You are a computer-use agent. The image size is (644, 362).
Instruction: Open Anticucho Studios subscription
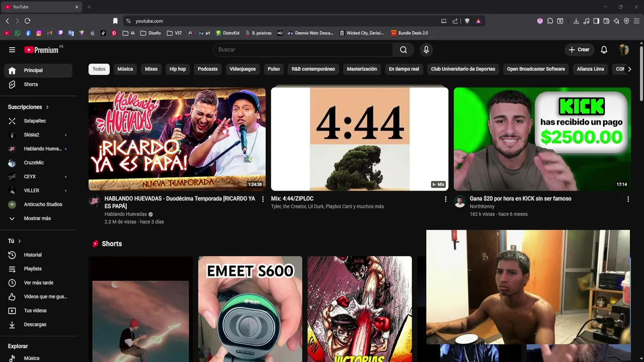[x=38, y=205]
